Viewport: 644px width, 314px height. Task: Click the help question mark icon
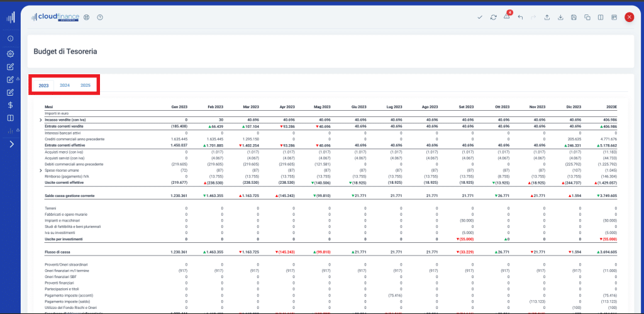pyautogui.click(x=100, y=18)
